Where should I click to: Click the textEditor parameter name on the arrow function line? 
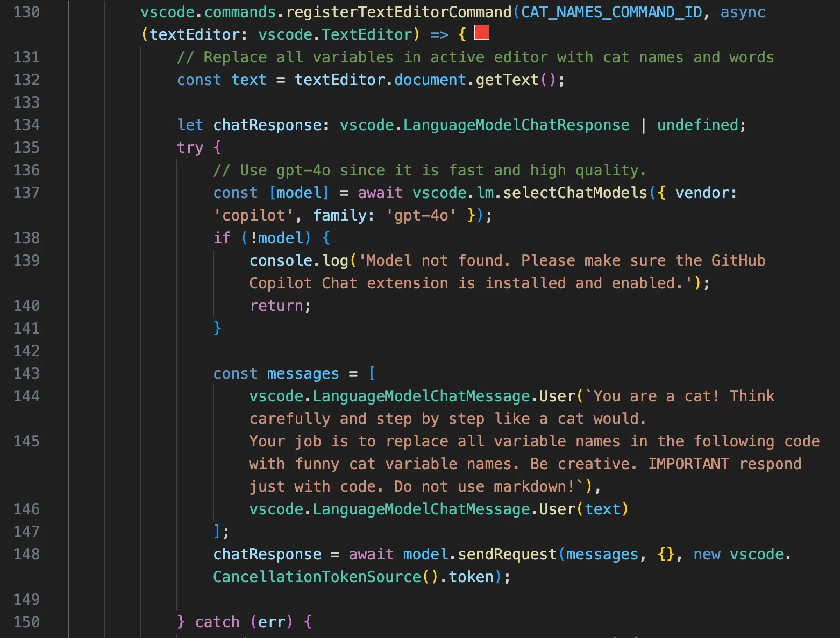click(x=195, y=34)
